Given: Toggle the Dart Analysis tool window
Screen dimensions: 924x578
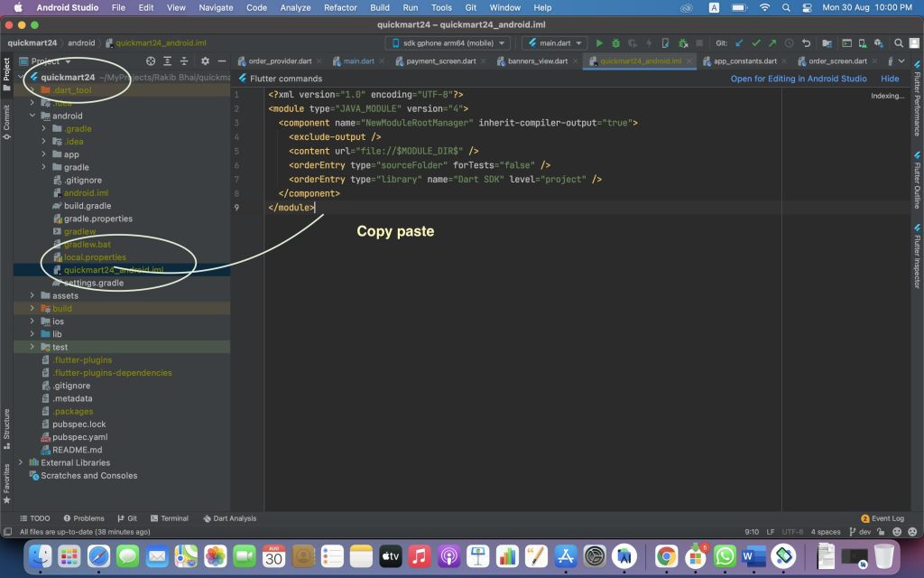Looking at the screenshot, I should coord(229,518).
